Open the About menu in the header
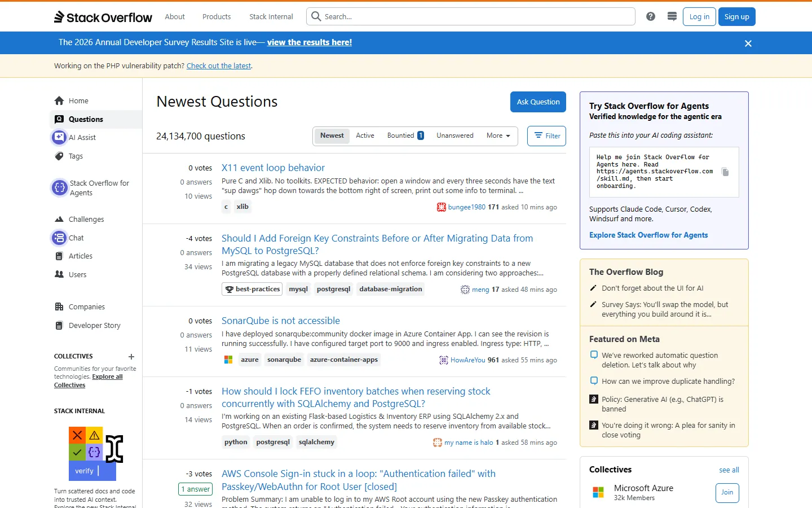 (x=175, y=16)
